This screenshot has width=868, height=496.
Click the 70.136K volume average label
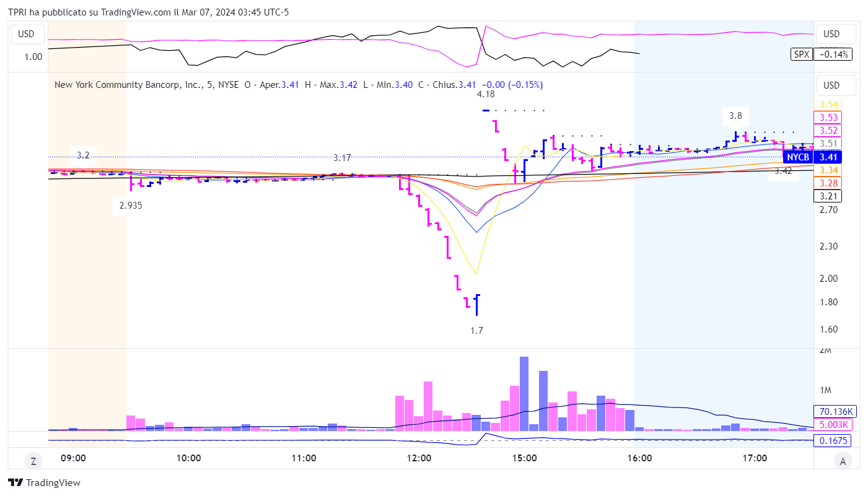click(831, 412)
